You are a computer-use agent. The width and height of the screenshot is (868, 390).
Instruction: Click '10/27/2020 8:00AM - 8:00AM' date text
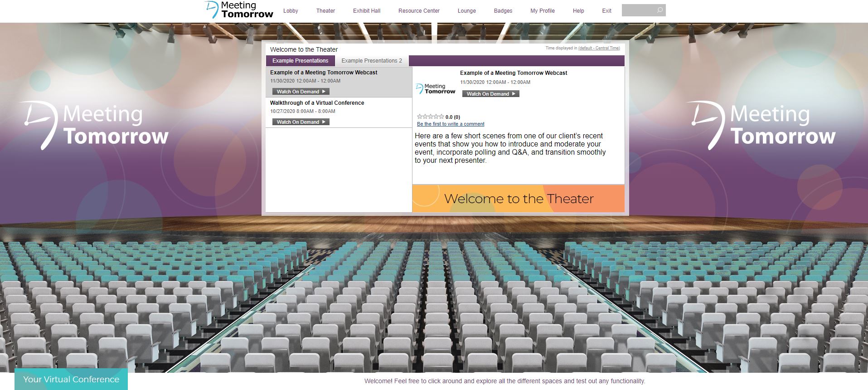[x=303, y=112]
